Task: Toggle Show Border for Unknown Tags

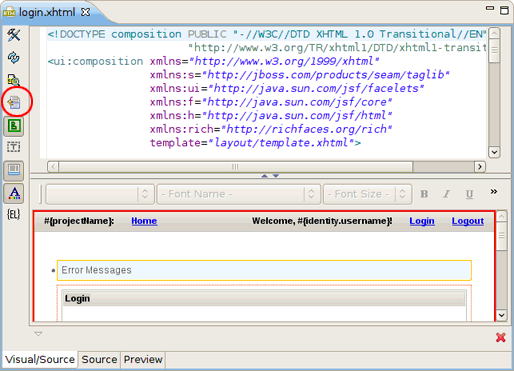Action: pyautogui.click(x=14, y=126)
